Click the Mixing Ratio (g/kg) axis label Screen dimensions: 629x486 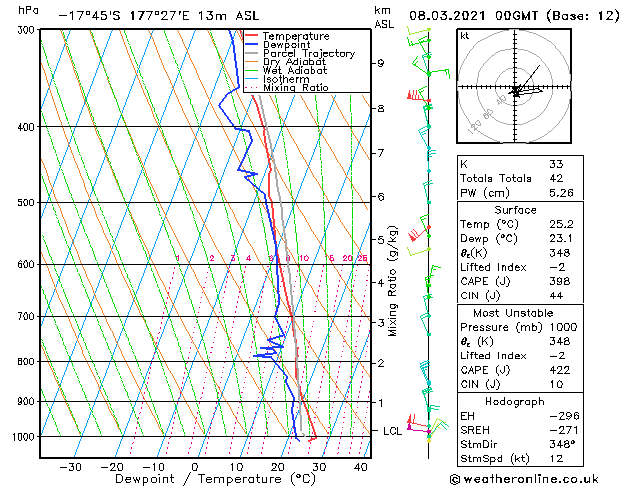pos(392,281)
